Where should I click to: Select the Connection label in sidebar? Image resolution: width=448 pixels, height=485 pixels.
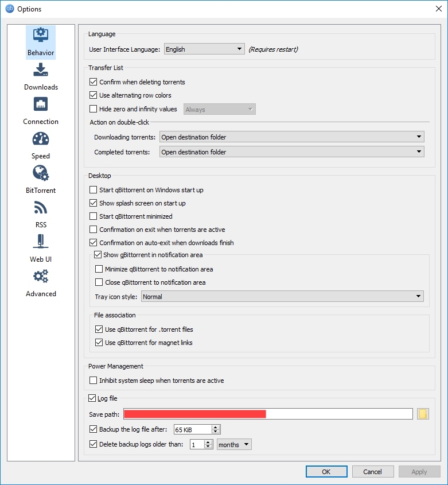(41, 122)
